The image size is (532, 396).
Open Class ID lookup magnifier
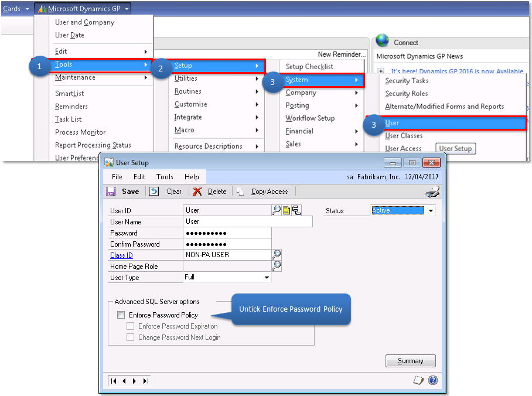277,254
